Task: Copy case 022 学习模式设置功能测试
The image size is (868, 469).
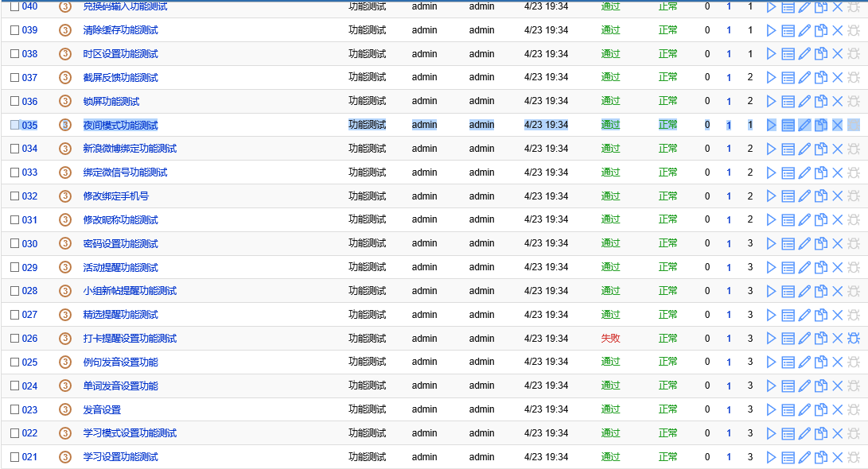Action: pyautogui.click(x=821, y=433)
